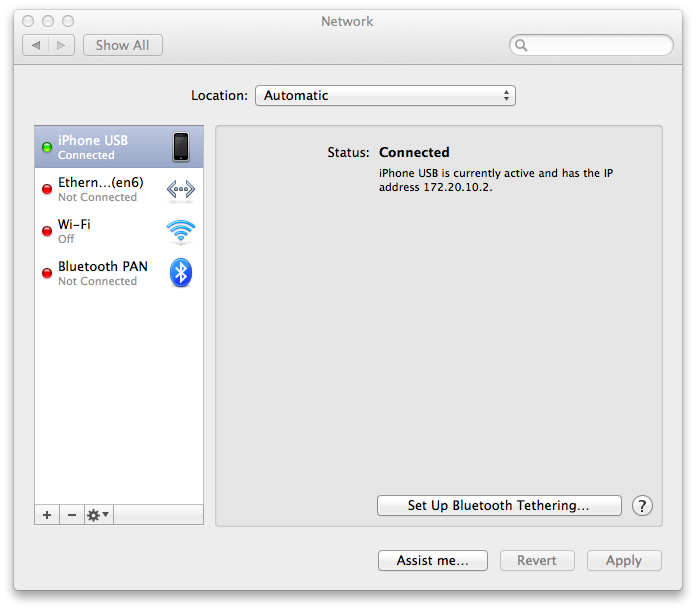Go back with the left arrow button
The height and width of the screenshot is (610, 696).
[36, 45]
